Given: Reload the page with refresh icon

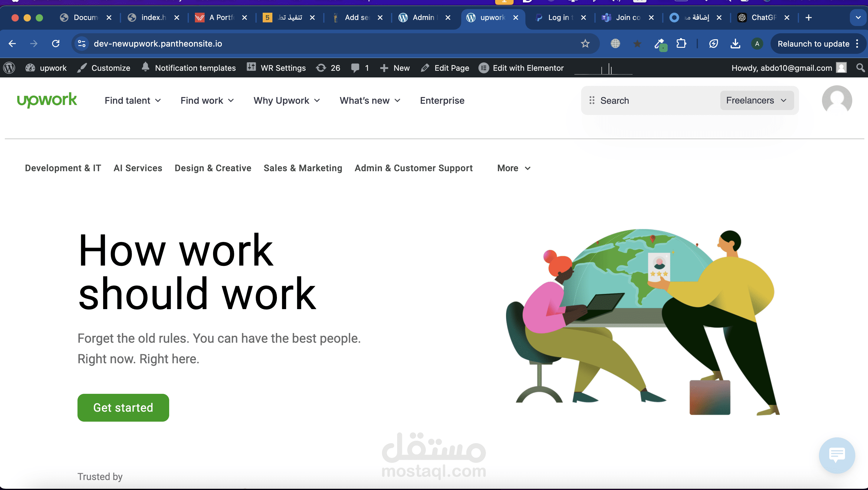Looking at the screenshot, I should pos(56,44).
